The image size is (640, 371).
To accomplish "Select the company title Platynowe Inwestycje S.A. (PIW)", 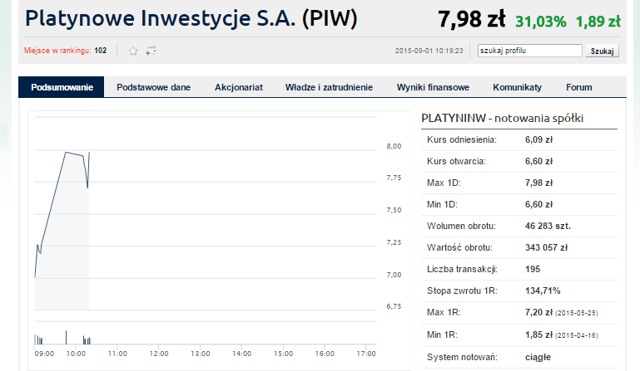I will click(191, 19).
